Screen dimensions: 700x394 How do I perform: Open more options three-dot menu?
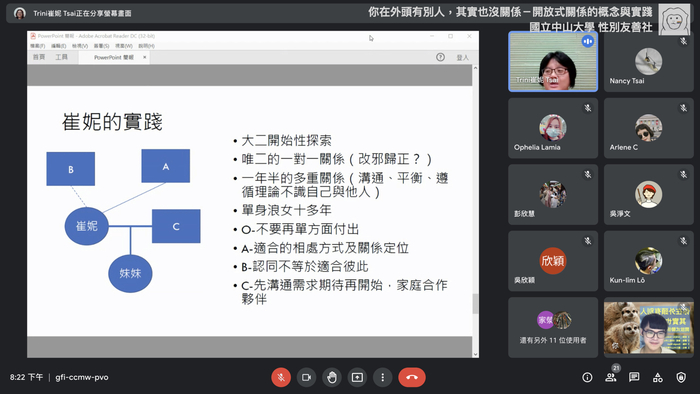coord(383,377)
